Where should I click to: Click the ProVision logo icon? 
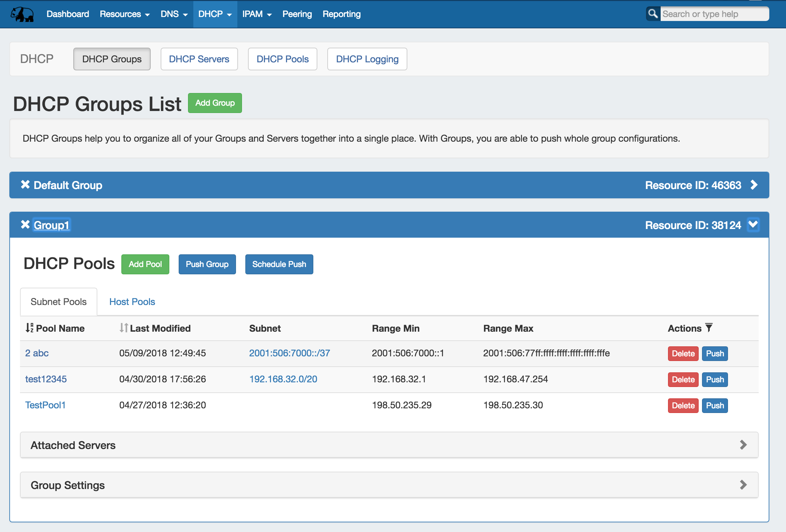22,14
